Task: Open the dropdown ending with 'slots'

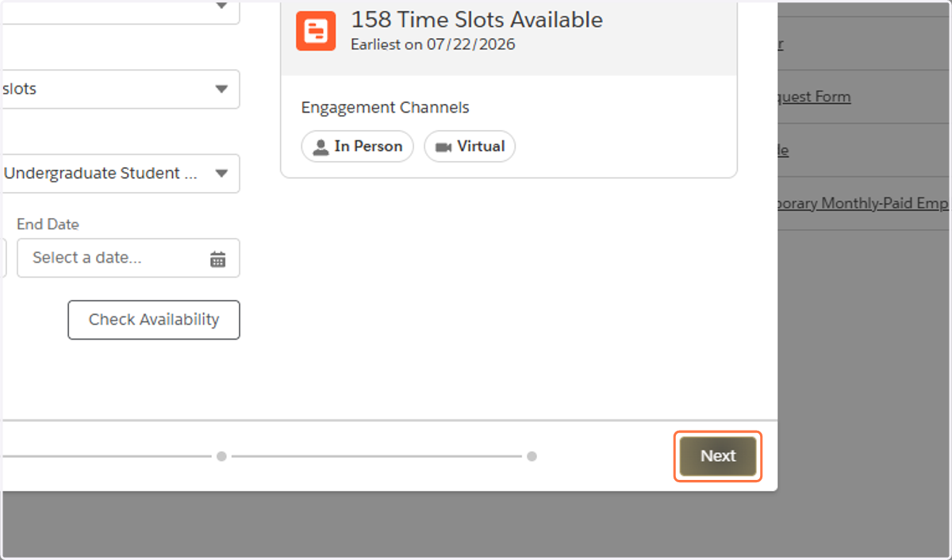Action: click(x=120, y=89)
